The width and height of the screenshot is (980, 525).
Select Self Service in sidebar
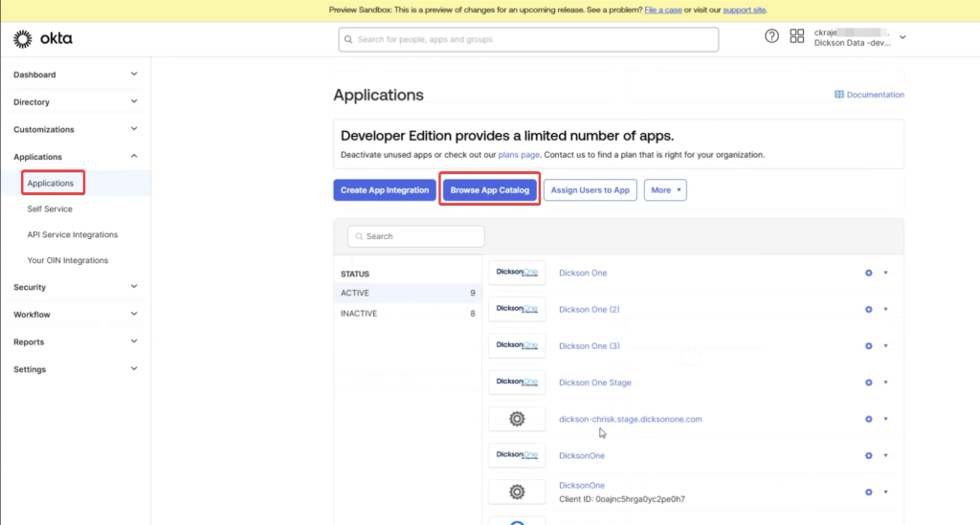click(x=50, y=208)
